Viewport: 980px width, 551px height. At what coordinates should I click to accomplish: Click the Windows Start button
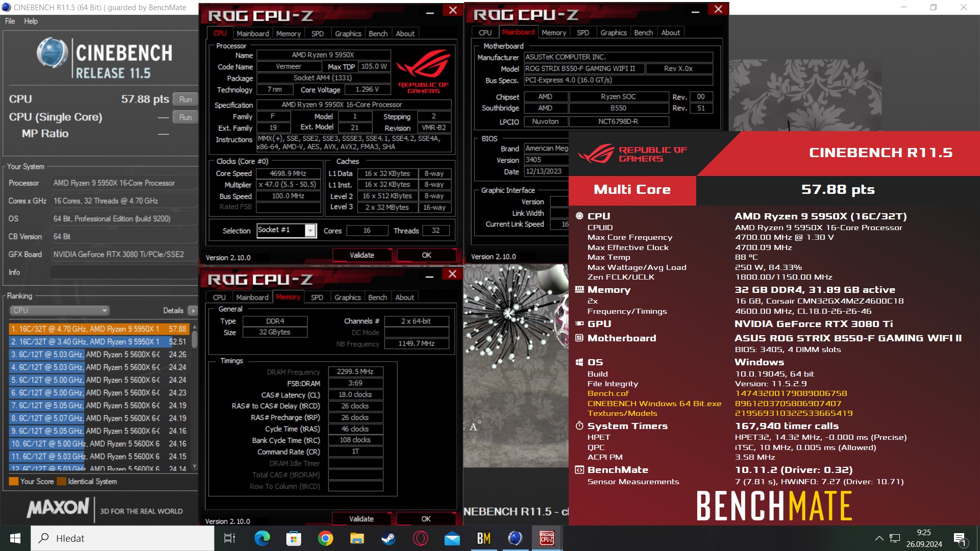click(15, 538)
